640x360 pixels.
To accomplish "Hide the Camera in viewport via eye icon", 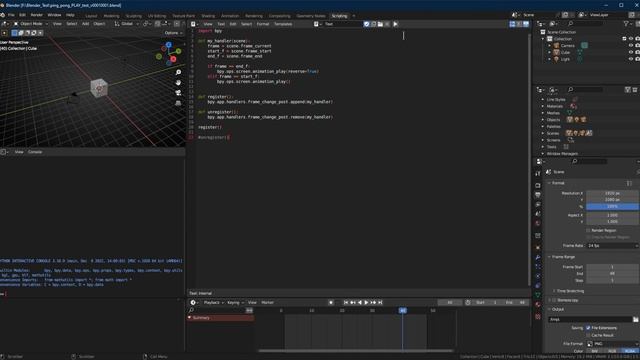I will point(631,45).
